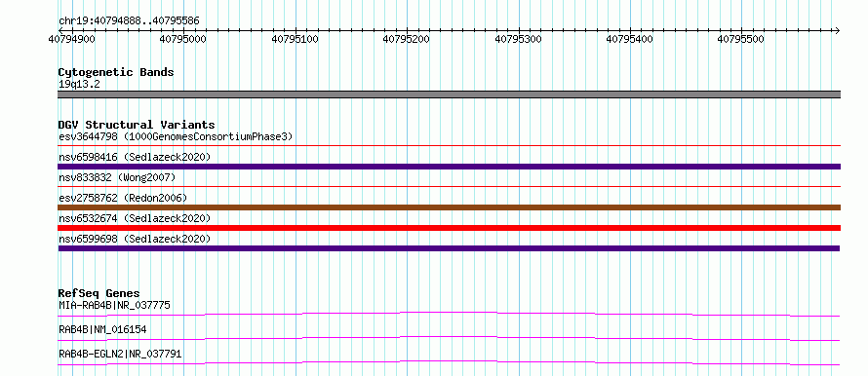This screenshot has height=376, width=868.
Task: Open the RAB4B|NM_016154 gene label
Action: 102,329
